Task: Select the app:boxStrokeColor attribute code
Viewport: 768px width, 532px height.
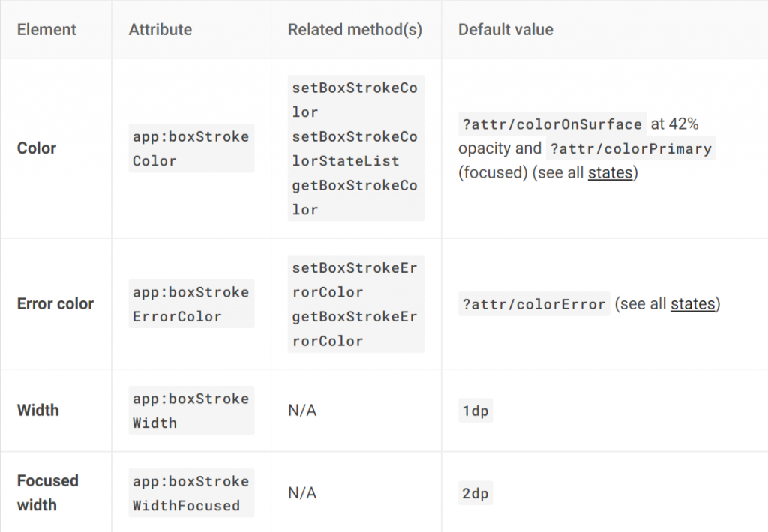Action: coord(190,148)
